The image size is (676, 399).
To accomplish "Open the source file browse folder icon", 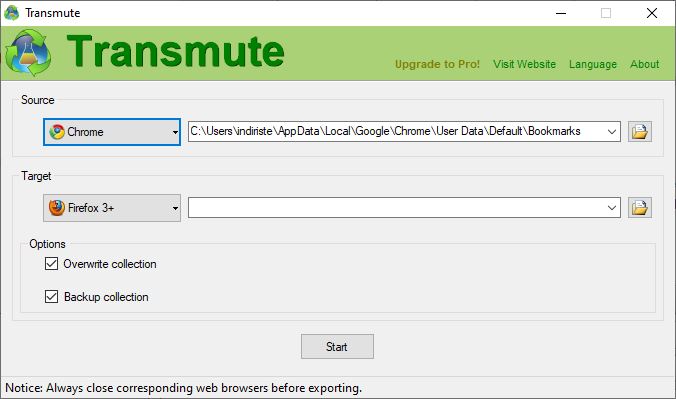I will click(639, 132).
